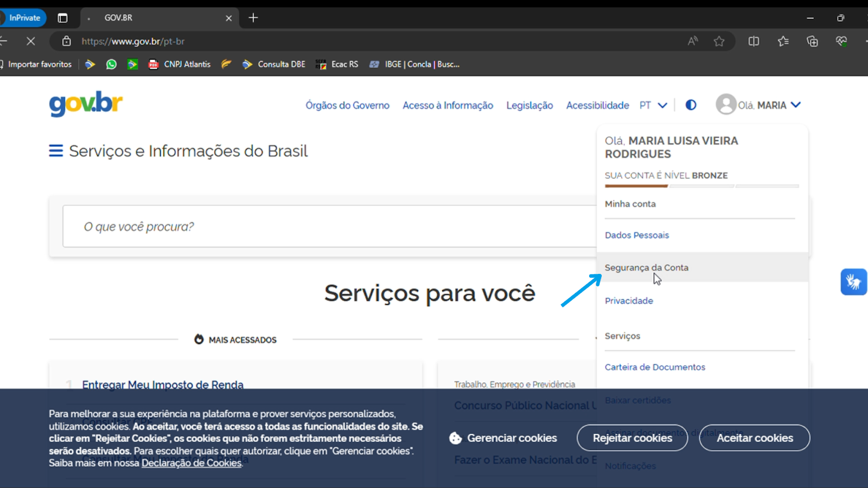Open the Collections icon
The image size is (868, 488).
pyautogui.click(x=812, y=41)
